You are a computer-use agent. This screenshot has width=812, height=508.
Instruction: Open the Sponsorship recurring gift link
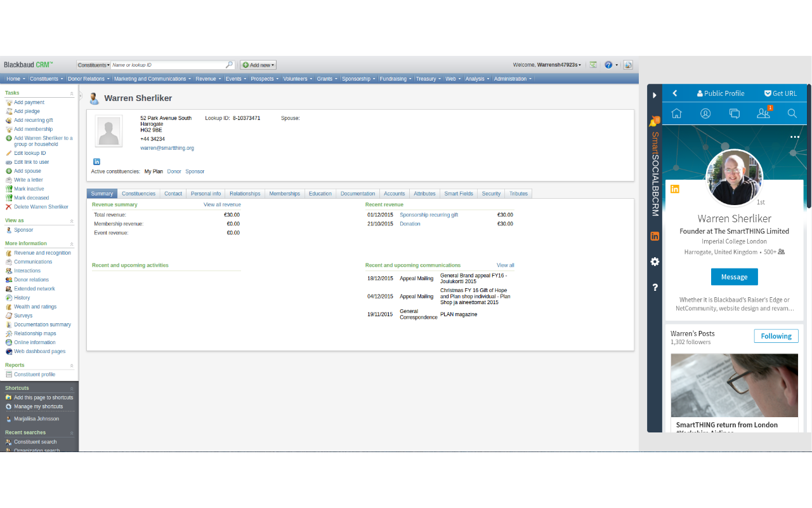[x=429, y=215]
